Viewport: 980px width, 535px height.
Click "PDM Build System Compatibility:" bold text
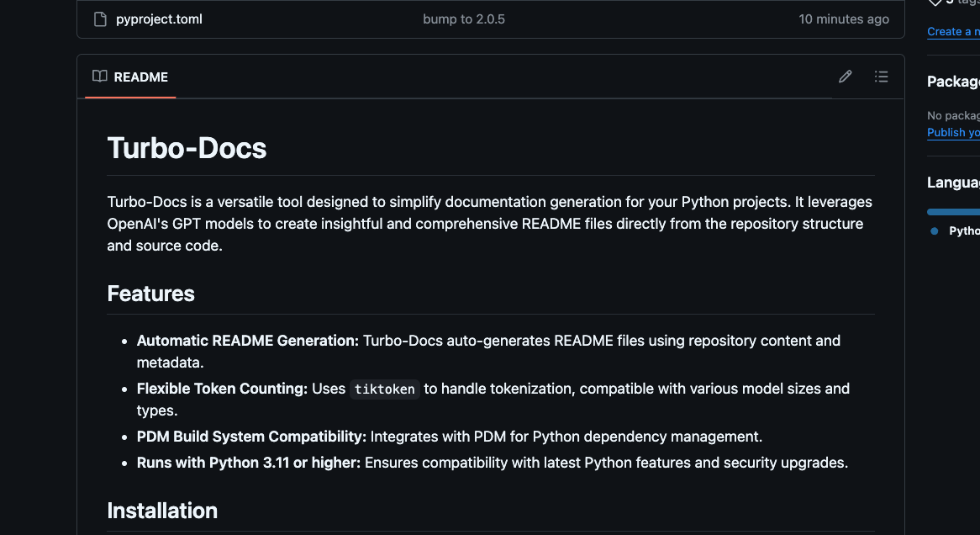coord(251,436)
